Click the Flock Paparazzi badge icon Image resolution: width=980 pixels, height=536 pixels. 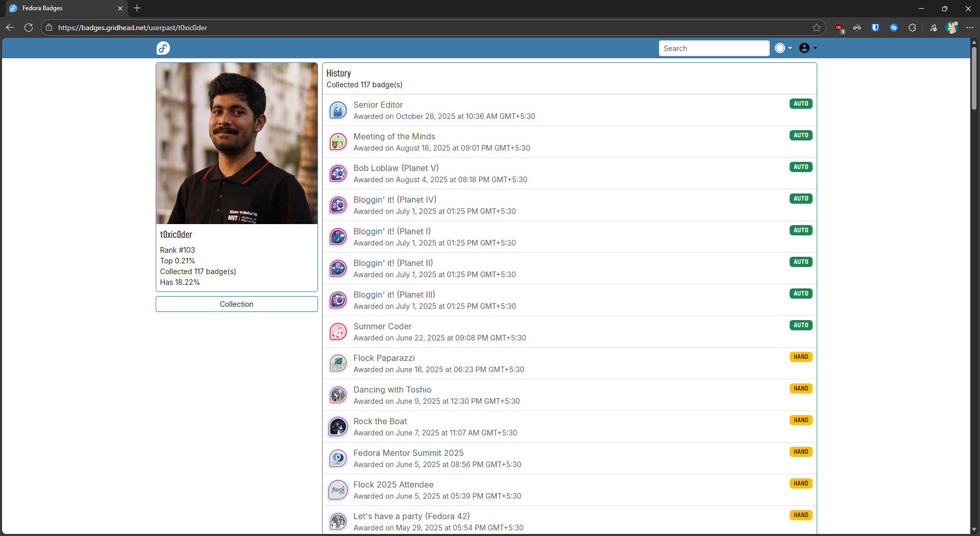point(337,363)
